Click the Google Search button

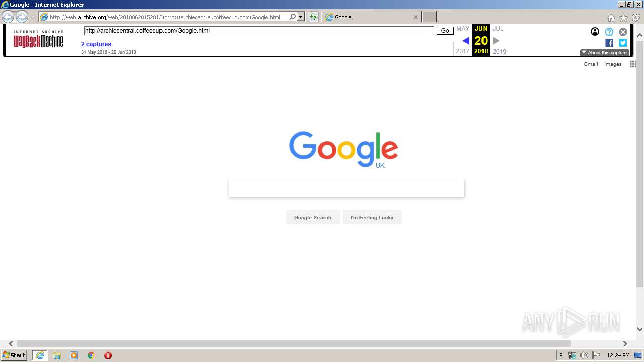pyautogui.click(x=312, y=217)
